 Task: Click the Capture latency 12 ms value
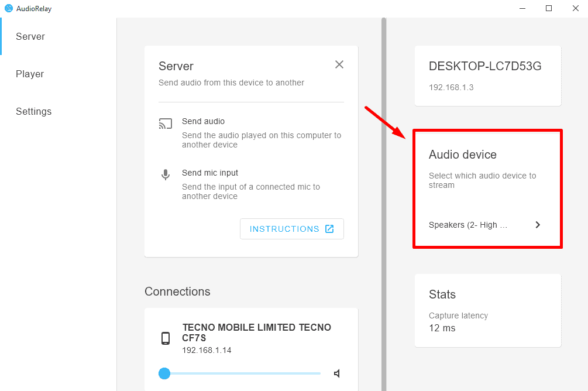pos(442,328)
